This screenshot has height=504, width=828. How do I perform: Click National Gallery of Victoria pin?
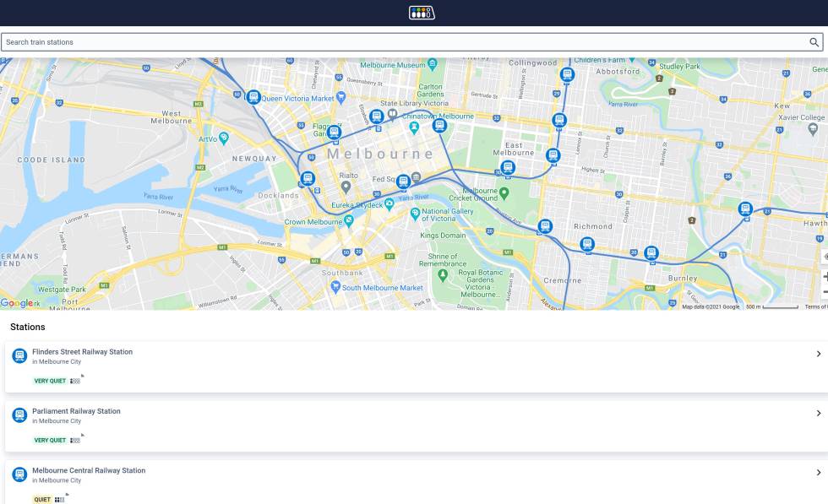pyautogui.click(x=415, y=214)
